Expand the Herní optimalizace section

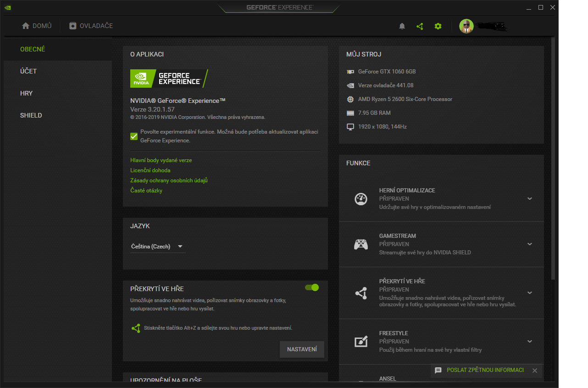point(530,199)
